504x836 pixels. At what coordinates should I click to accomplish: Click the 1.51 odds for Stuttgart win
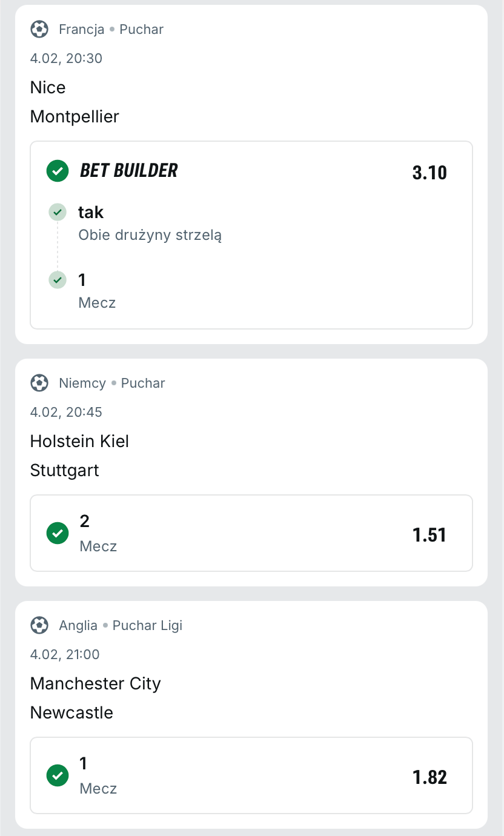point(429,535)
